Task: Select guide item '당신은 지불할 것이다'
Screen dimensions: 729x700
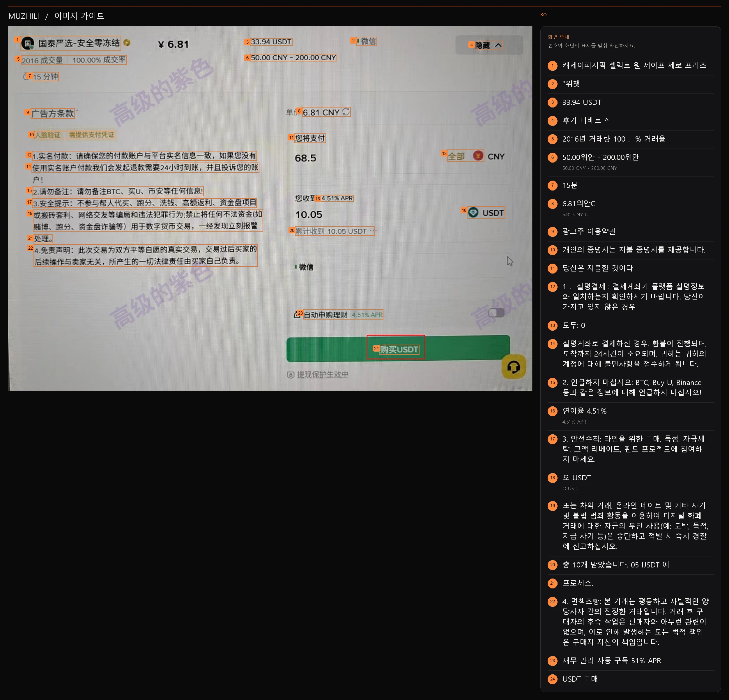Action: point(630,268)
